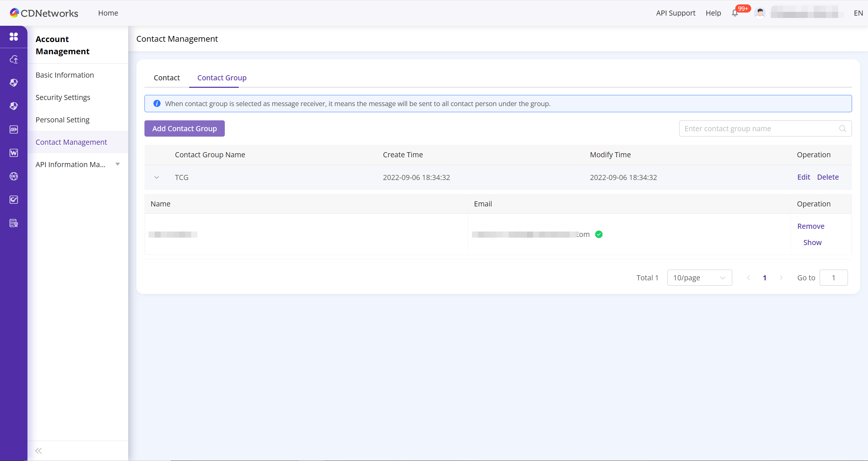
Task: Click Delete link for TCG group
Action: coord(828,177)
